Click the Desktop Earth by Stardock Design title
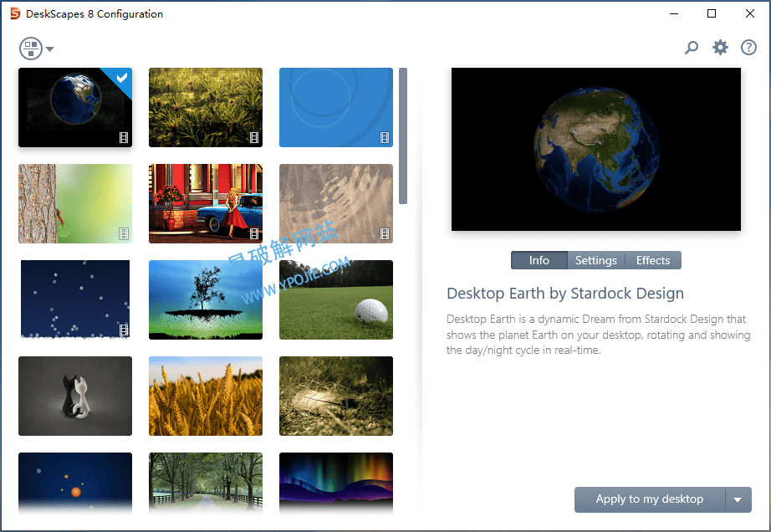The width and height of the screenshot is (771, 532). tap(565, 293)
